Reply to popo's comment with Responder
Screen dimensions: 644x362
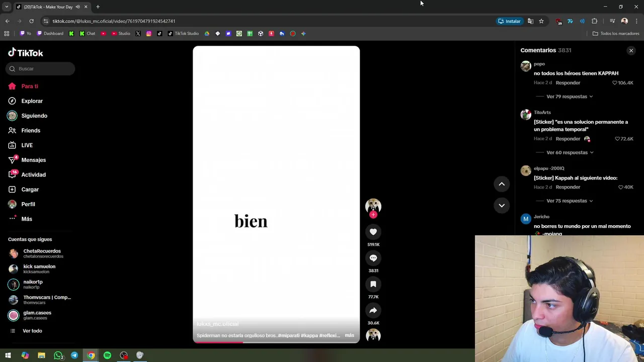coord(568,82)
